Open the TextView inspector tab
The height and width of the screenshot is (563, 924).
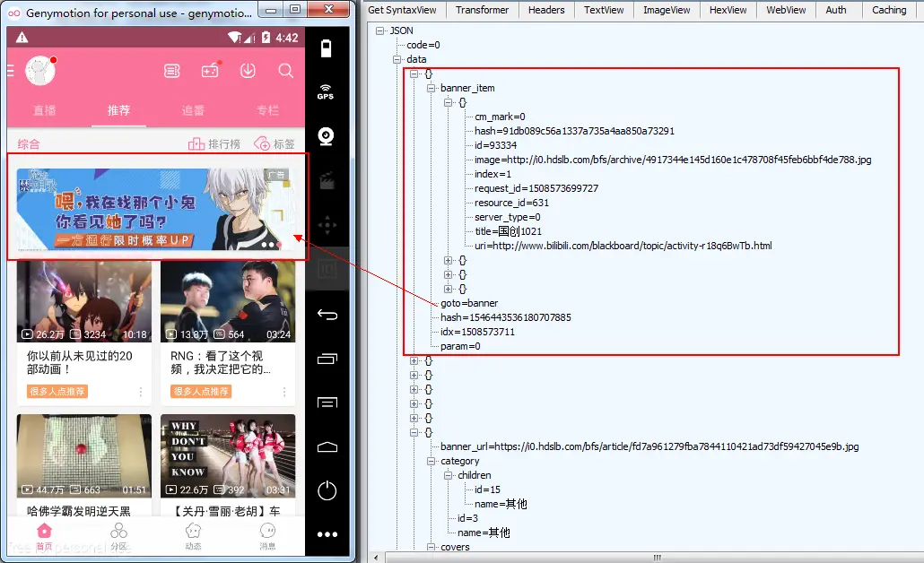pyautogui.click(x=604, y=10)
